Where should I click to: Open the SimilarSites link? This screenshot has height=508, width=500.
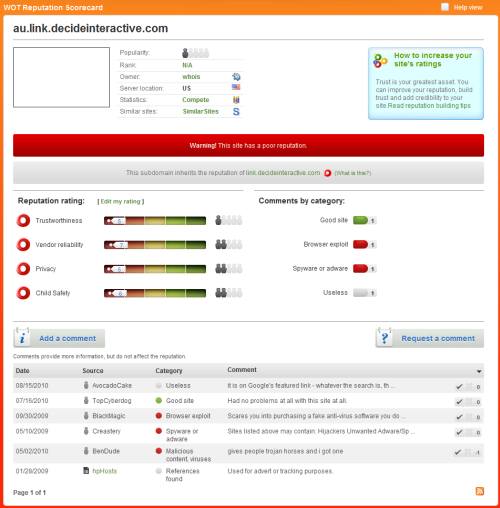[201, 111]
